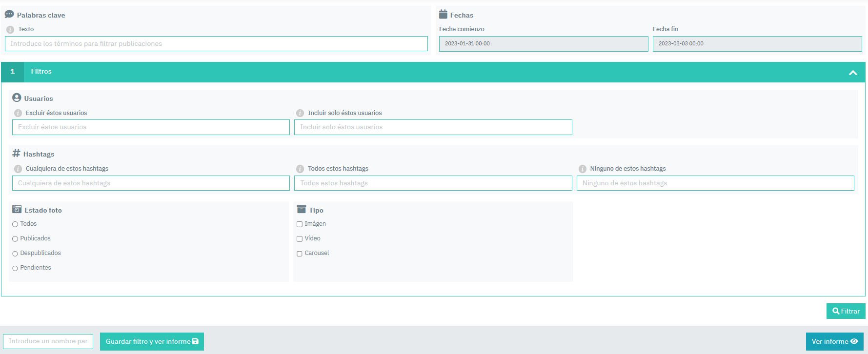Viewport: 868px width, 354px height.
Task: Click info icon beside Todos estos hashtags label
Action: 300,169
